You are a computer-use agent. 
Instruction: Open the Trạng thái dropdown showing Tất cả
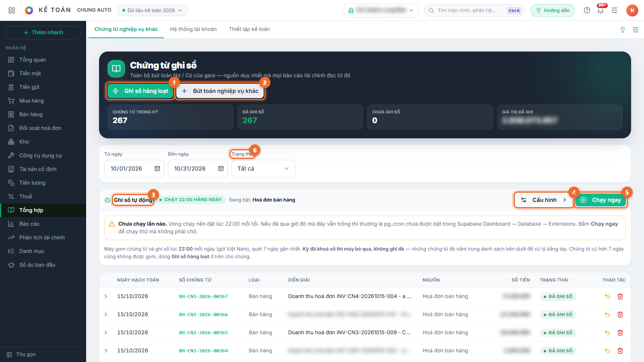(264, 169)
